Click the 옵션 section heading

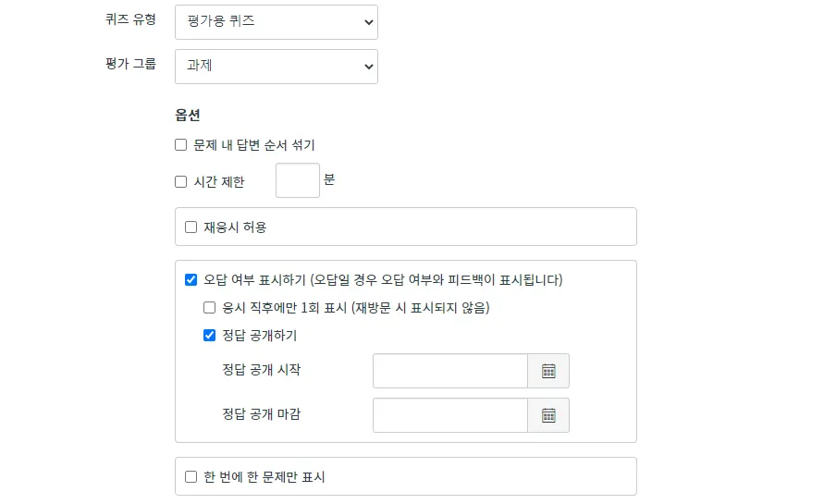(188, 116)
